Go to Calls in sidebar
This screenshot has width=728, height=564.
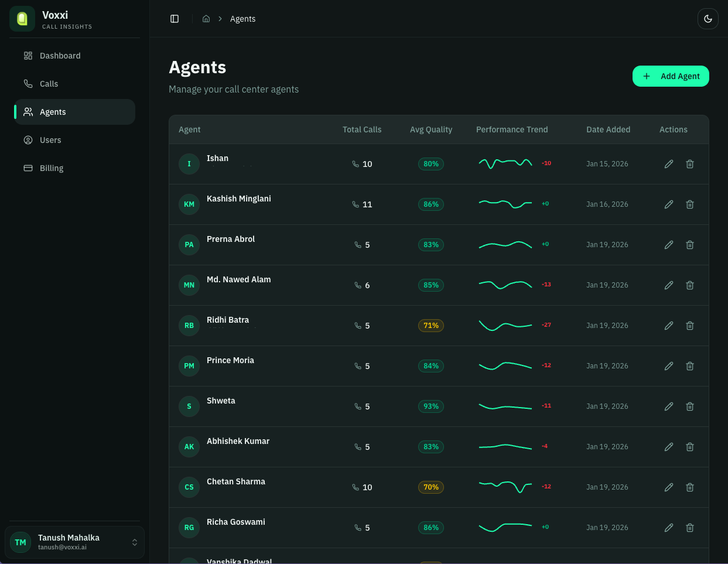click(x=49, y=84)
